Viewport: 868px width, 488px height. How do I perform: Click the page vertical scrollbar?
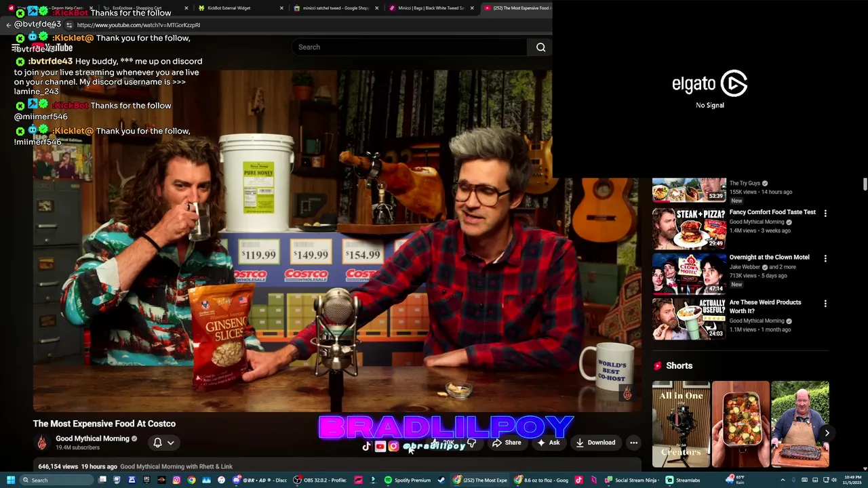[x=865, y=184]
